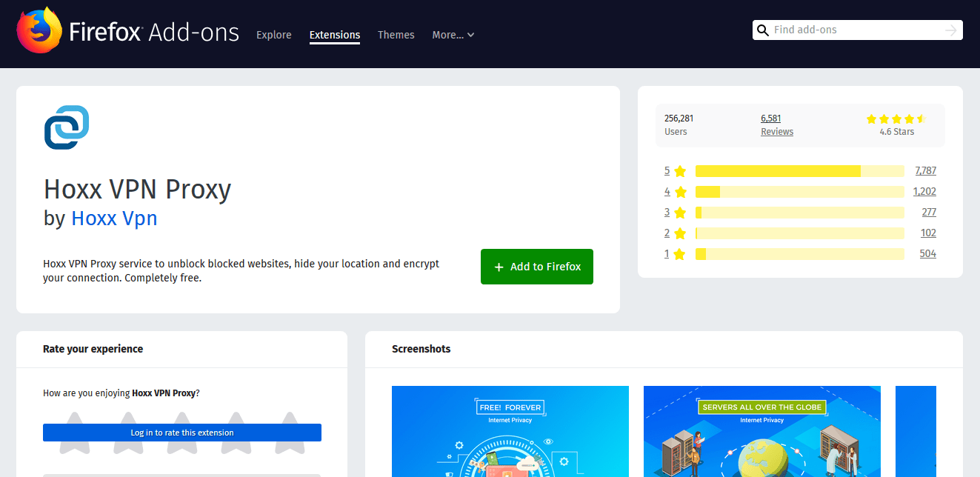Click the star icon beside rating 2

[x=680, y=233]
